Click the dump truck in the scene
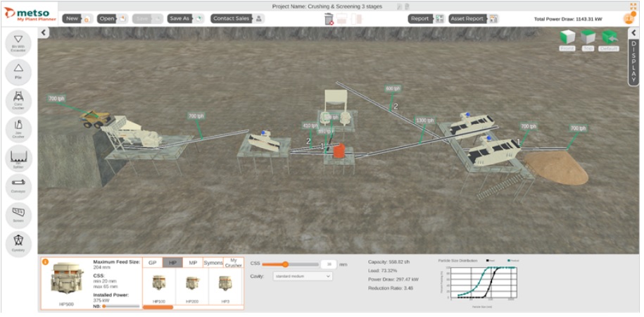Screen dimensions: 644x317 tap(96, 118)
